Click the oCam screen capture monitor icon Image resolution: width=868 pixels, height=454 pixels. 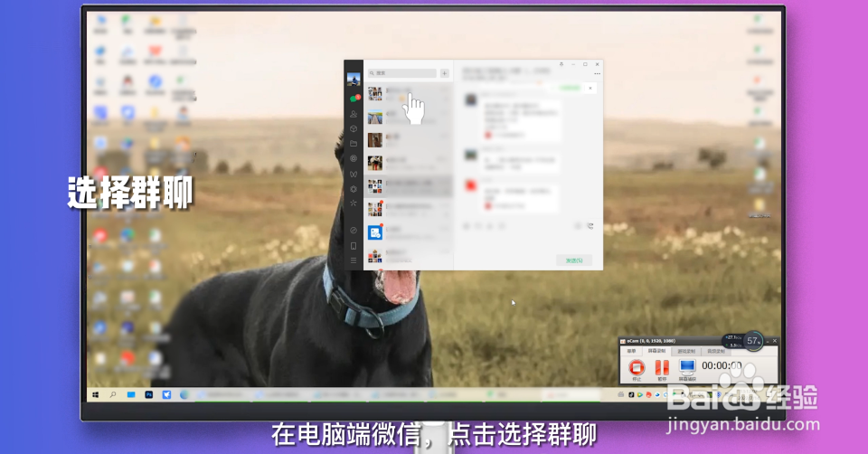click(x=687, y=368)
